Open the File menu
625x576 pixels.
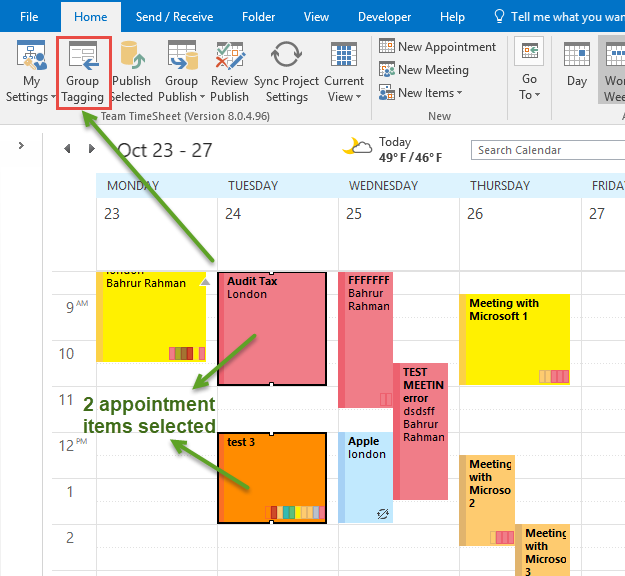click(29, 17)
